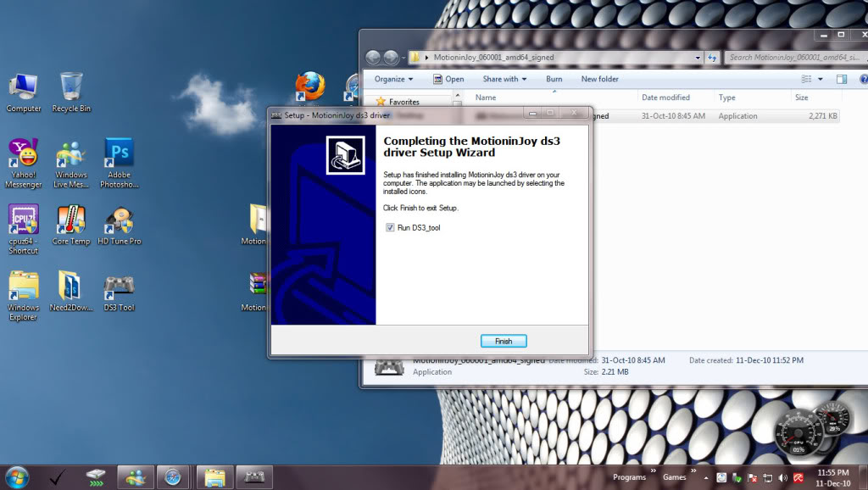Expand the Programs toolbar chevron
The width and height of the screenshot is (868, 490).
654,471
